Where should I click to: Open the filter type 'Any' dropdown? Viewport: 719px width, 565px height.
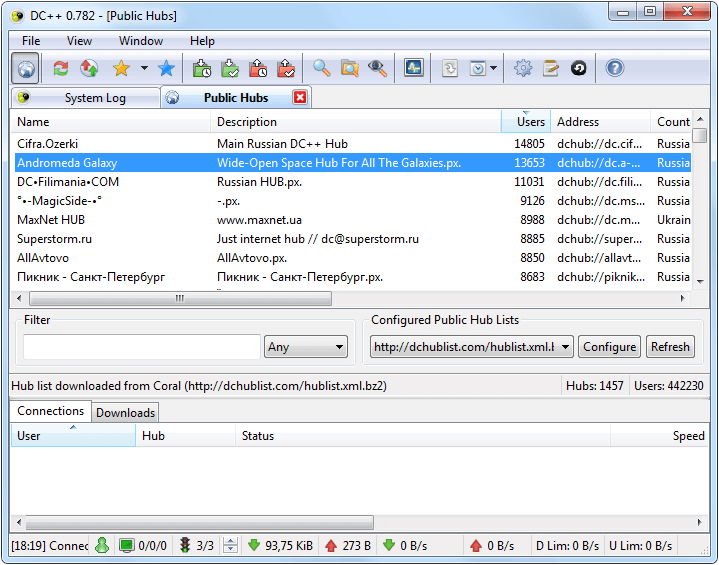306,347
